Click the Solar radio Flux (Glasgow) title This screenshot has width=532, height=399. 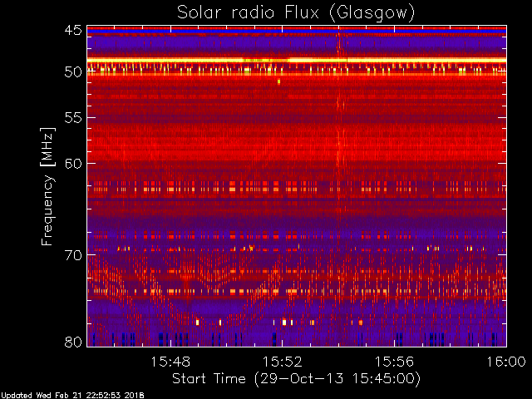296,13
